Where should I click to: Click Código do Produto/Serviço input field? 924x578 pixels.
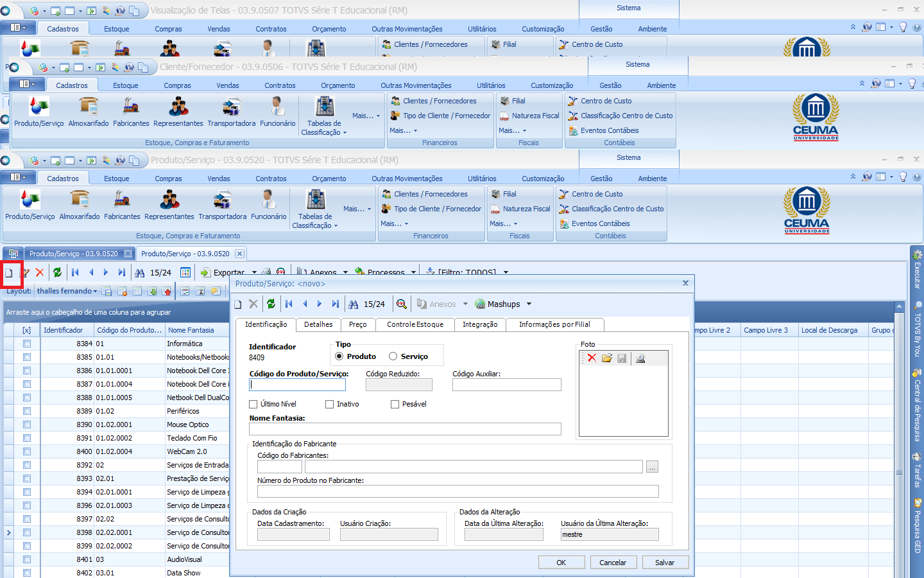tap(298, 385)
